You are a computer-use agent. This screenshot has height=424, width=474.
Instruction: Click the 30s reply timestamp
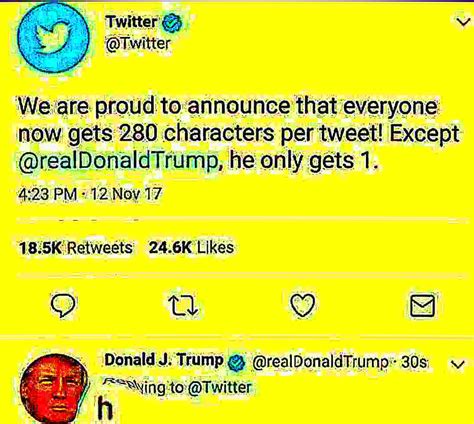point(414,362)
